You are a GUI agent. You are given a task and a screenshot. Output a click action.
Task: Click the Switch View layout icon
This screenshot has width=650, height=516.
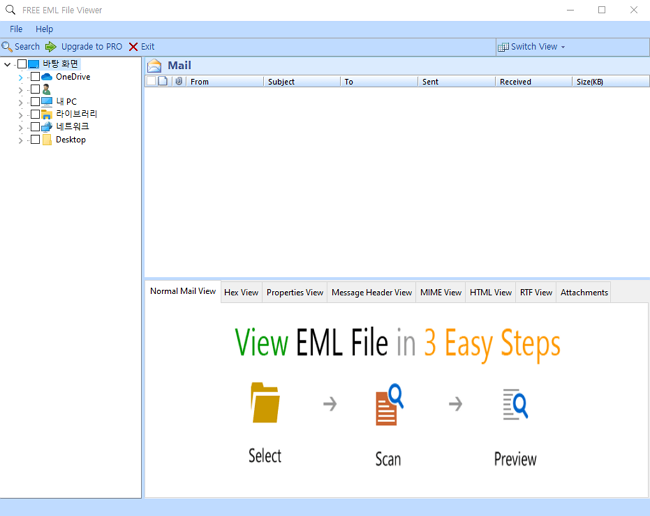tap(503, 47)
